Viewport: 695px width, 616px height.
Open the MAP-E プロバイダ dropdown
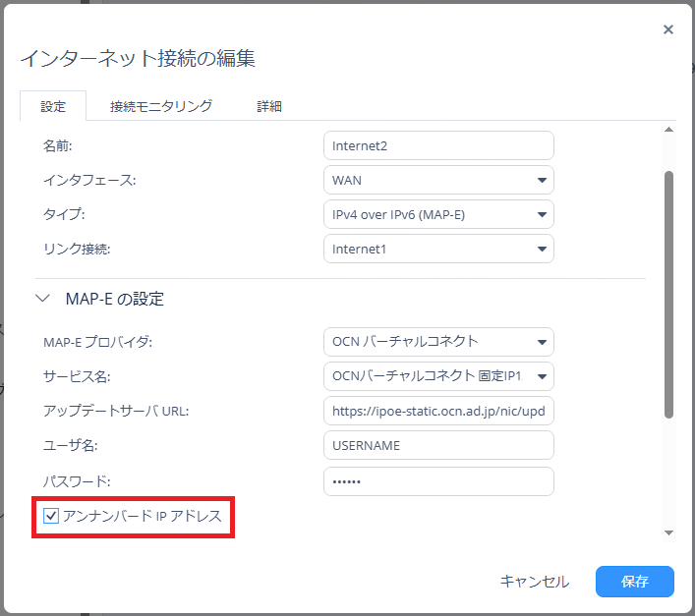[437, 342]
